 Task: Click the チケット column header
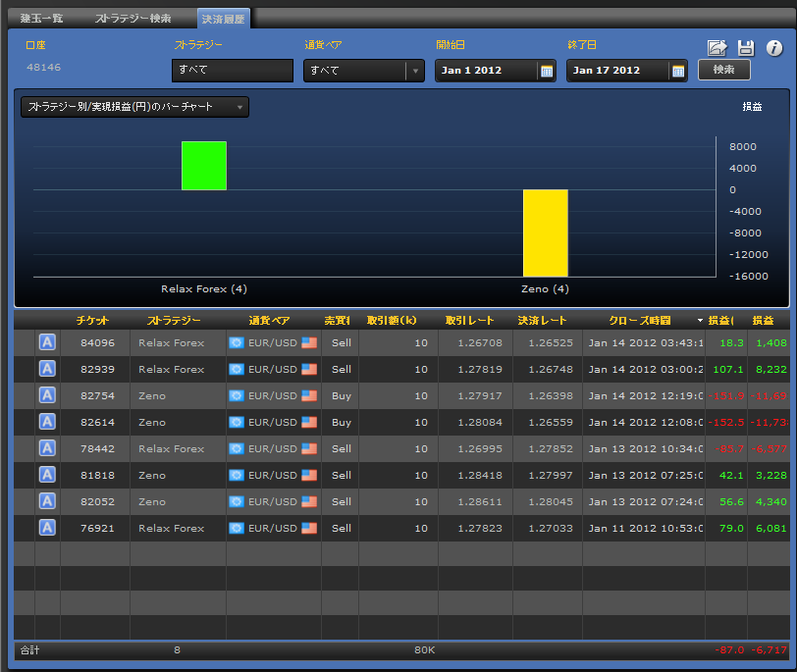(93, 321)
